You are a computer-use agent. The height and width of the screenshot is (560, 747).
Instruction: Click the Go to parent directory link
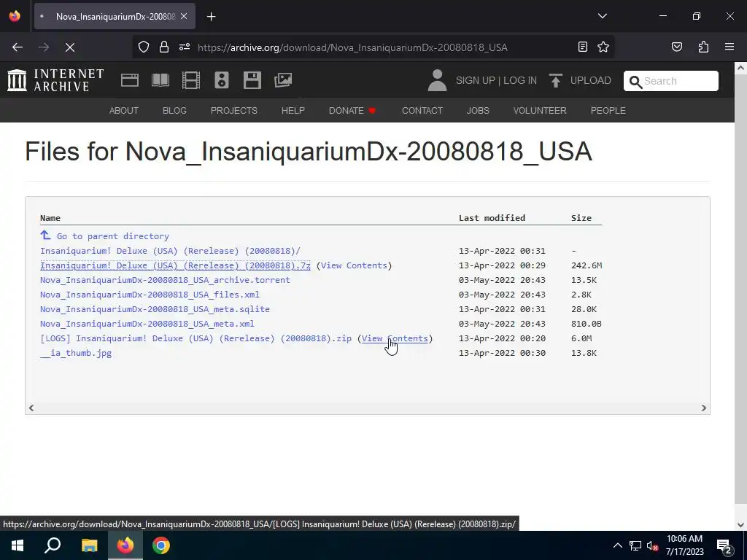click(x=113, y=236)
